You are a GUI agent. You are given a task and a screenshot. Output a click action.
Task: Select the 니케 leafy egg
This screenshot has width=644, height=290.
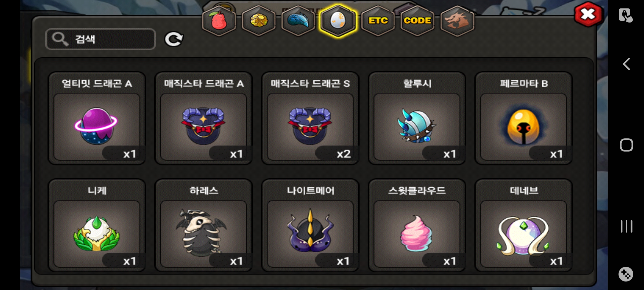point(97,225)
